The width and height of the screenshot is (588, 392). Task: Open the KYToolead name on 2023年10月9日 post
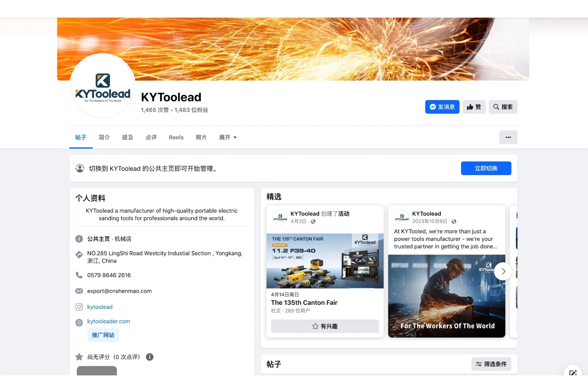427,213
